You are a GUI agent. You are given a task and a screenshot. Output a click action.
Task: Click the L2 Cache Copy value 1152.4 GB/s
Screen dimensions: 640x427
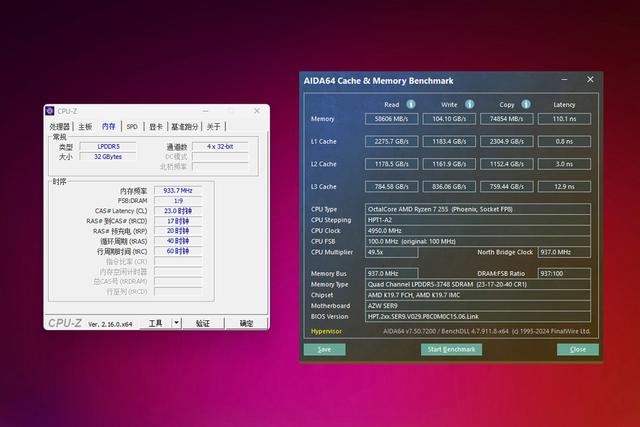507,164
